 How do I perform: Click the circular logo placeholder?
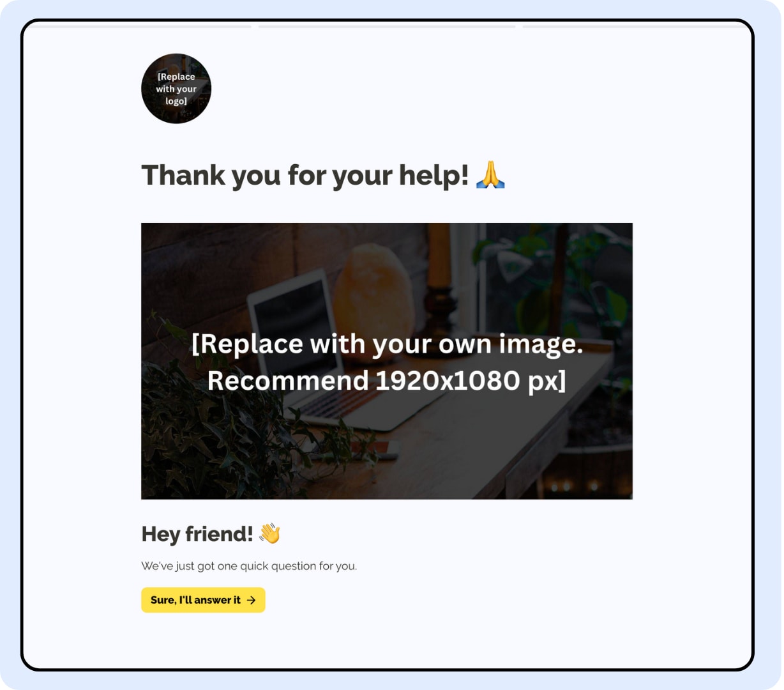(176, 88)
